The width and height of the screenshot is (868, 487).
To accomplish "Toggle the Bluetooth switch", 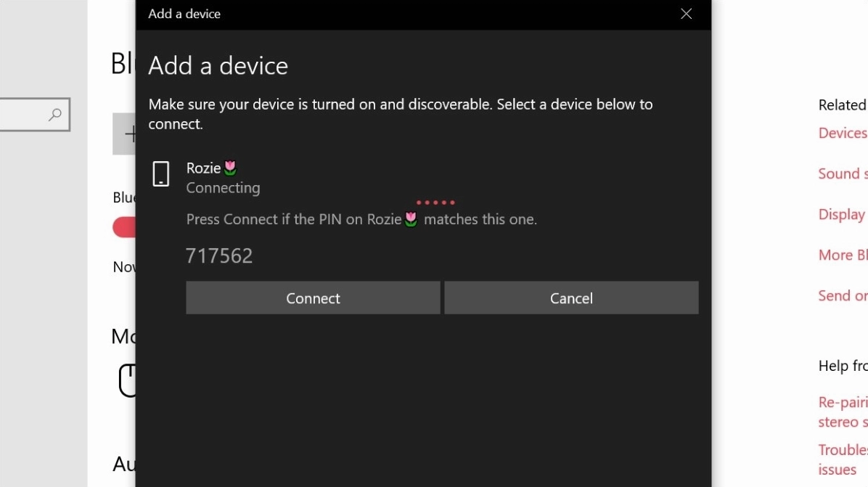I will [125, 227].
